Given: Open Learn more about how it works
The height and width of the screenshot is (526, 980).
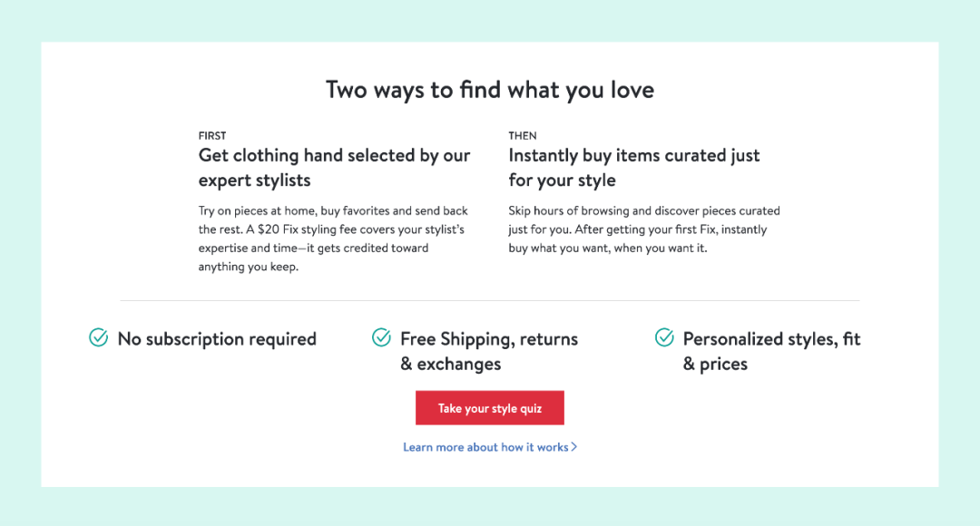Looking at the screenshot, I should click(485, 447).
